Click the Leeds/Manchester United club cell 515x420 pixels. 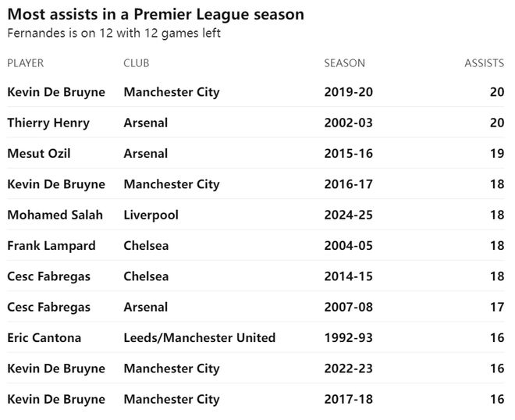pyautogui.click(x=199, y=338)
